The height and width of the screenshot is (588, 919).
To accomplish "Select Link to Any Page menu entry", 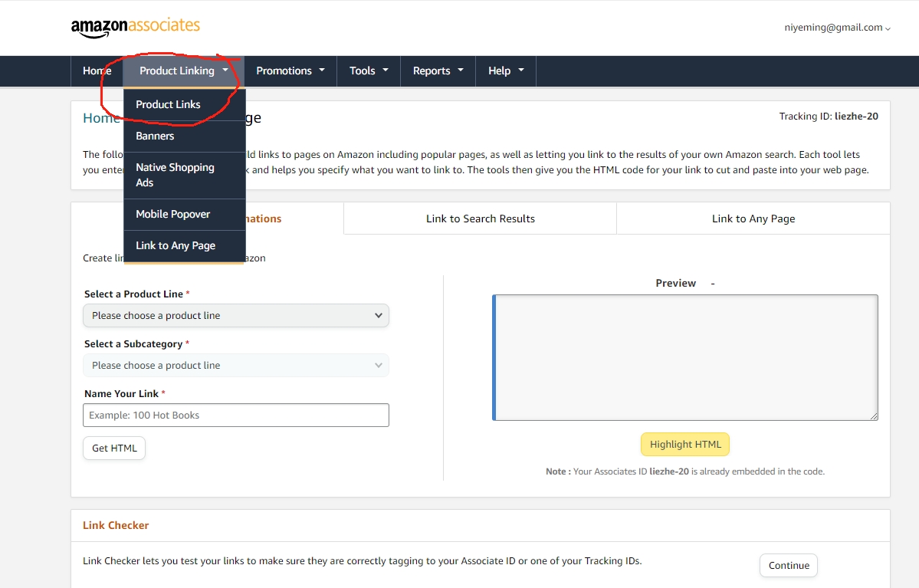I will tap(184, 245).
